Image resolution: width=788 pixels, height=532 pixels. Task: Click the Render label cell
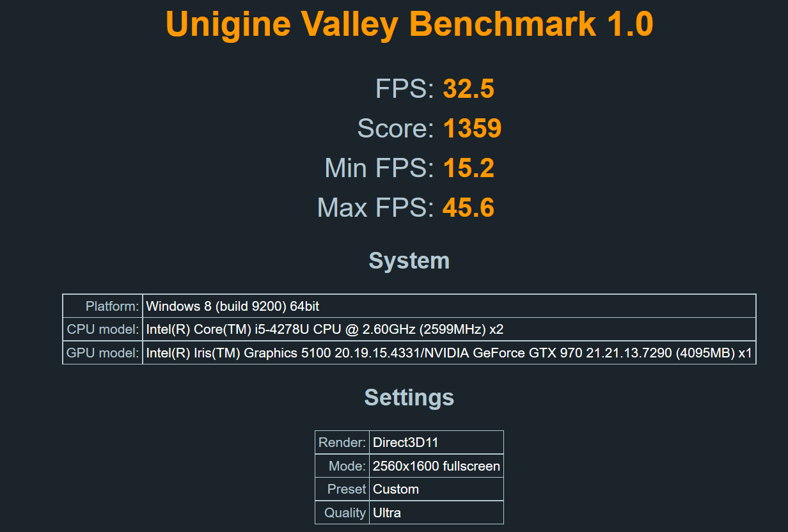(343, 442)
